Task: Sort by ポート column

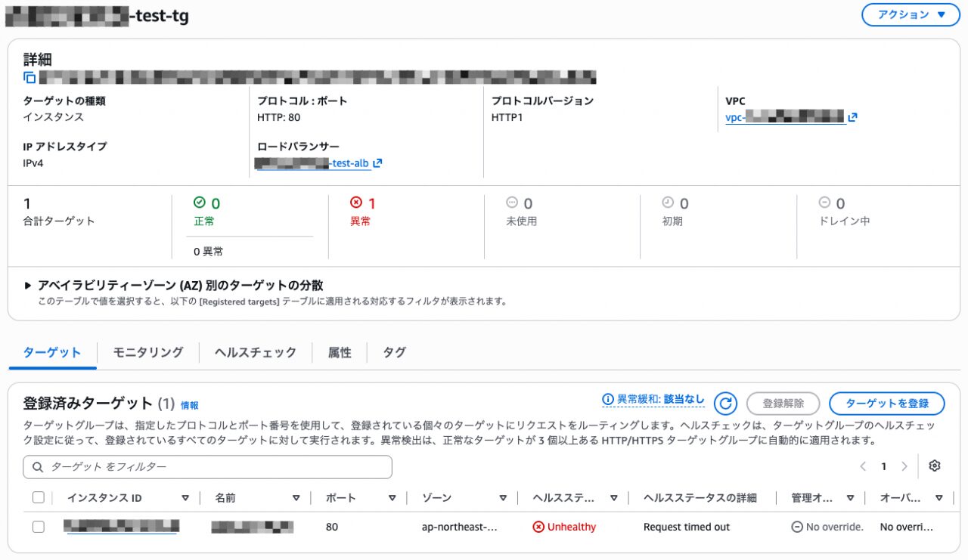Action: coord(392,498)
